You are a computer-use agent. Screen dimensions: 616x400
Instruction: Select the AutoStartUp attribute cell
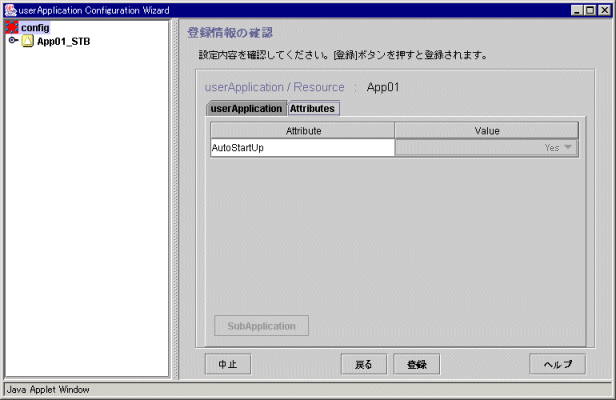(x=302, y=148)
